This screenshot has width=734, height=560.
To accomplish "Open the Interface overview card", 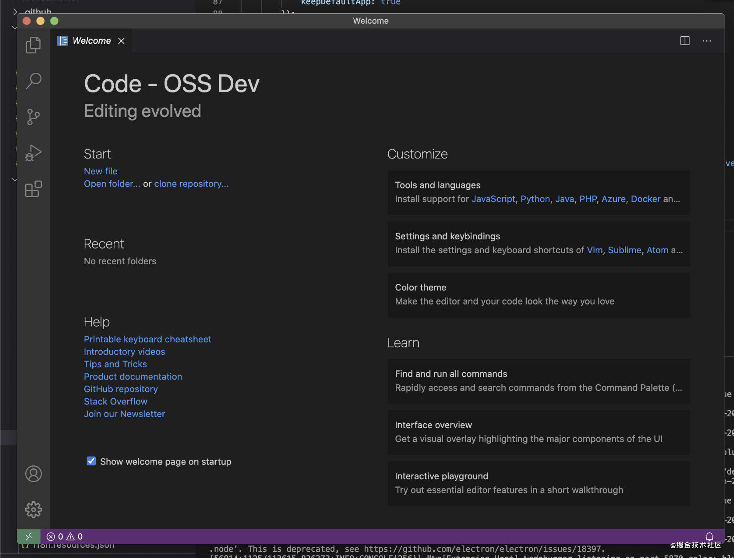I will (539, 432).
